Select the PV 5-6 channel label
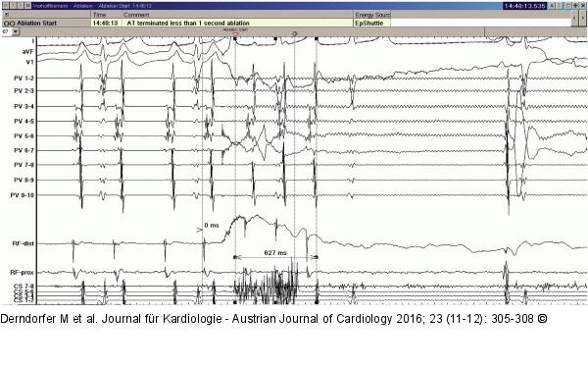Screen dimensions: 588x367 point(24,135)
